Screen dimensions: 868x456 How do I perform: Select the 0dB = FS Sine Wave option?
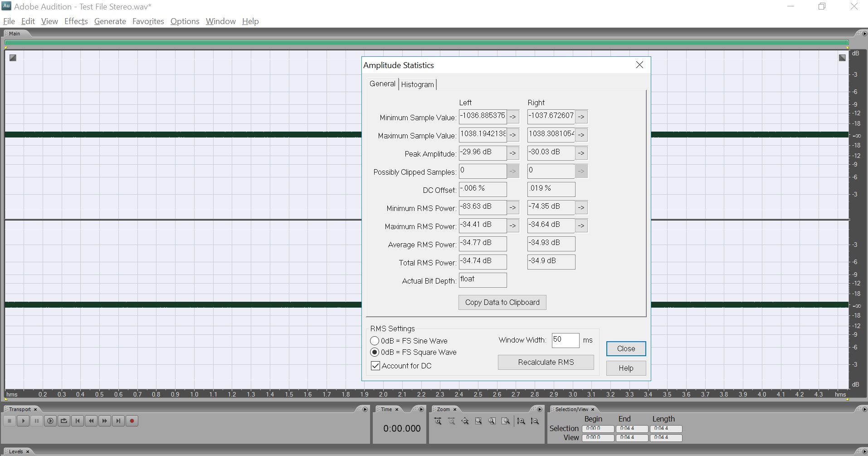coord(375,341)
